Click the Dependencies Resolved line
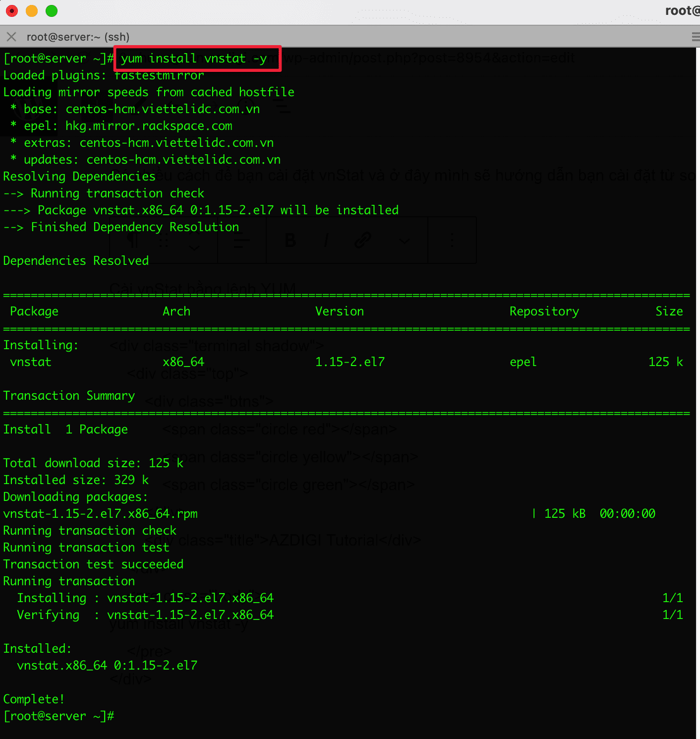This screenshot has width=700, height=739. (76, 261)
